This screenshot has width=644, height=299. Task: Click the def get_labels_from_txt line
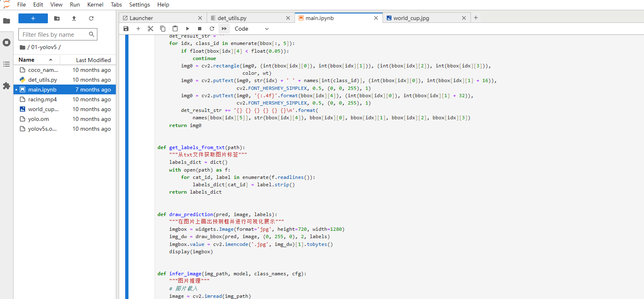[201, 147]
